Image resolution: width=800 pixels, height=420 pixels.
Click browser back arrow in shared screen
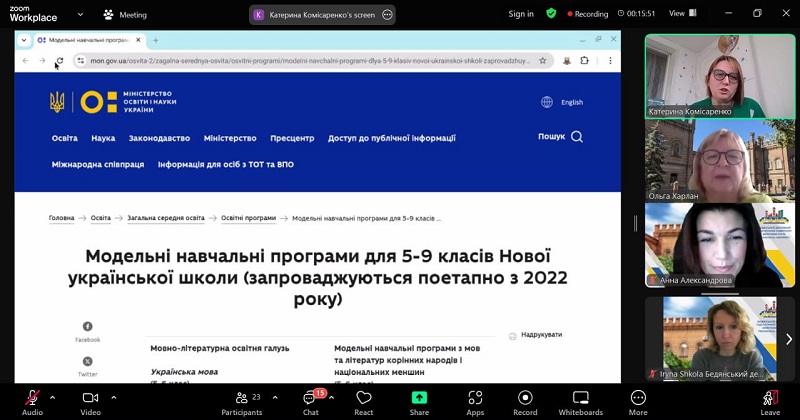click(x=26, y=61)
